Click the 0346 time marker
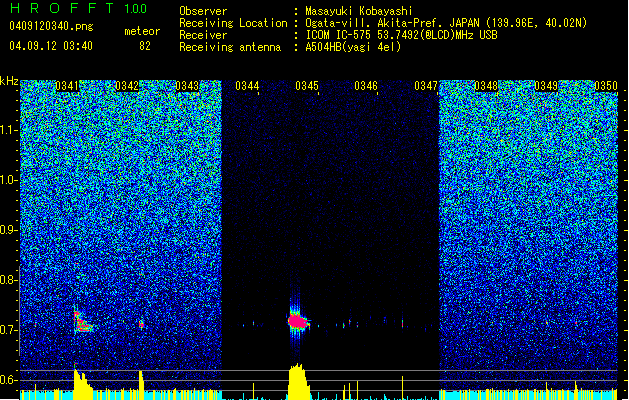This screenshot has width=629, height=400. [366, 86]
